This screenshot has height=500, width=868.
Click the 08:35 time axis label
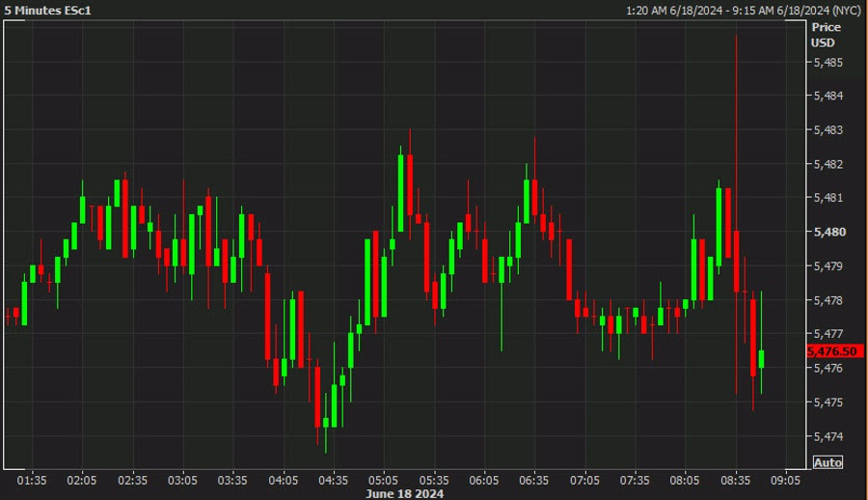pyautogui.click(x=736, y=480)
